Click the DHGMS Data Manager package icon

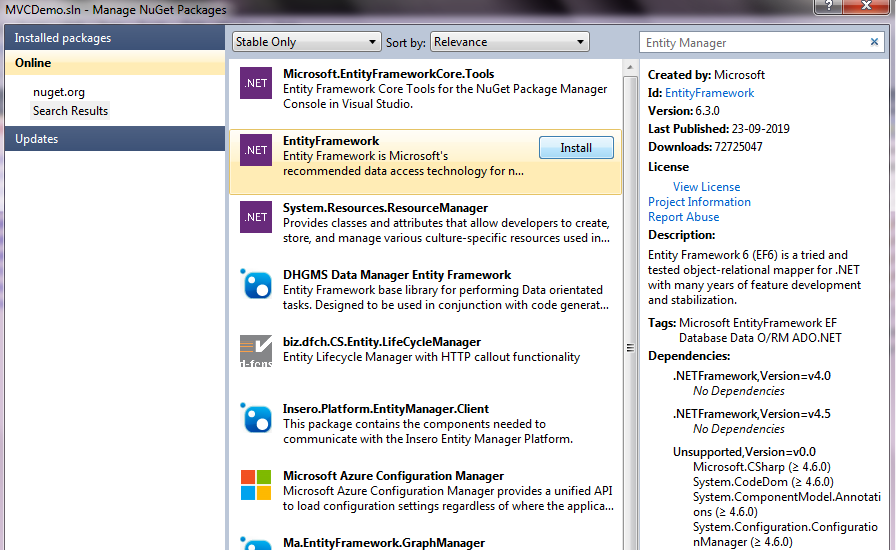256,284
